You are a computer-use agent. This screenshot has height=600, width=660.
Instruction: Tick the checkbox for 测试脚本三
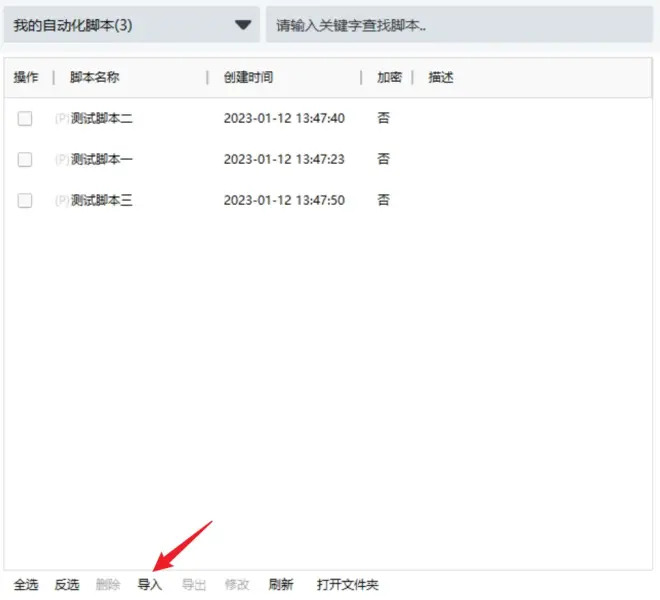[25, 200]
